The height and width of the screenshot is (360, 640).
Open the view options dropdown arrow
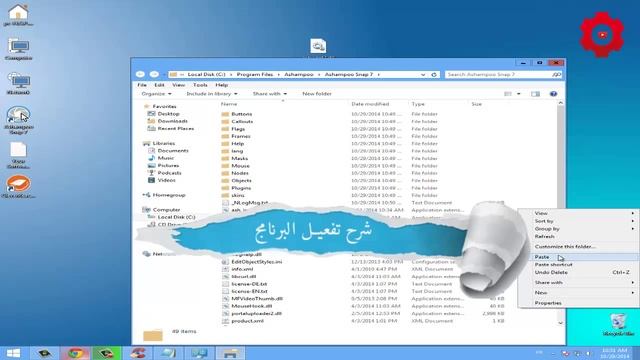click(x=519, y=94)
